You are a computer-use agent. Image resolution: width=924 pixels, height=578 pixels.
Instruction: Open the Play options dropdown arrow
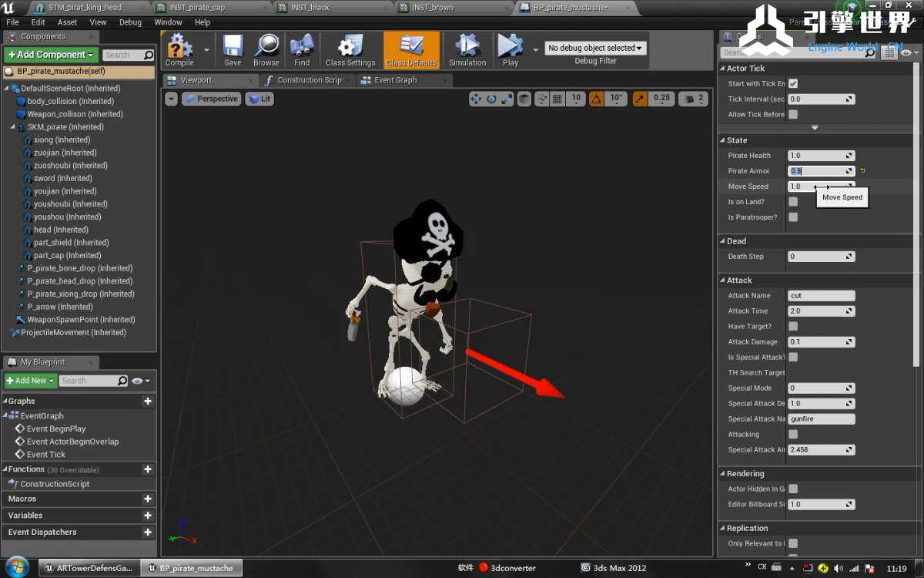click(x=536, y=50)
